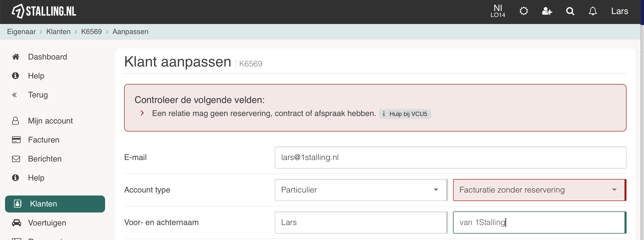Open notifications bell icon
This screenshot has height=240, width=644.
(593, 11)
